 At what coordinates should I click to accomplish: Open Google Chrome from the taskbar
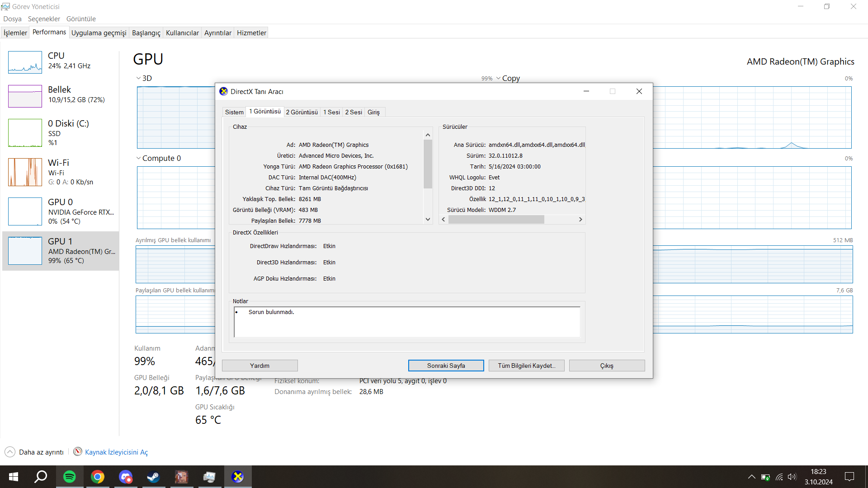point(98,477)
